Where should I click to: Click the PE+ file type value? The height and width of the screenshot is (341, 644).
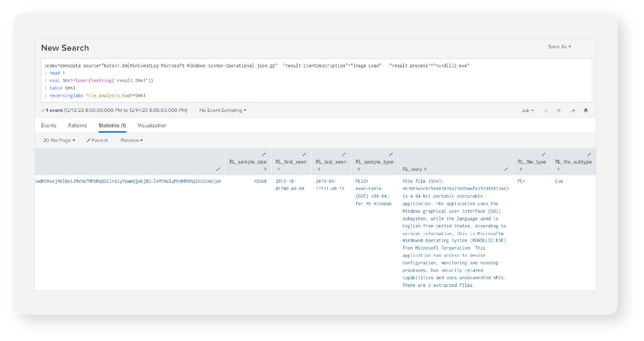click(x=521, y=181)
